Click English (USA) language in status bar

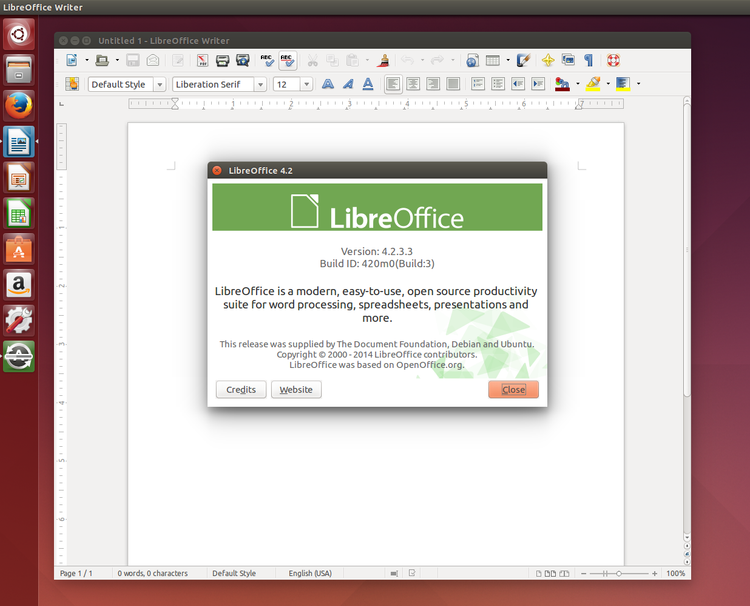[310, 573]
